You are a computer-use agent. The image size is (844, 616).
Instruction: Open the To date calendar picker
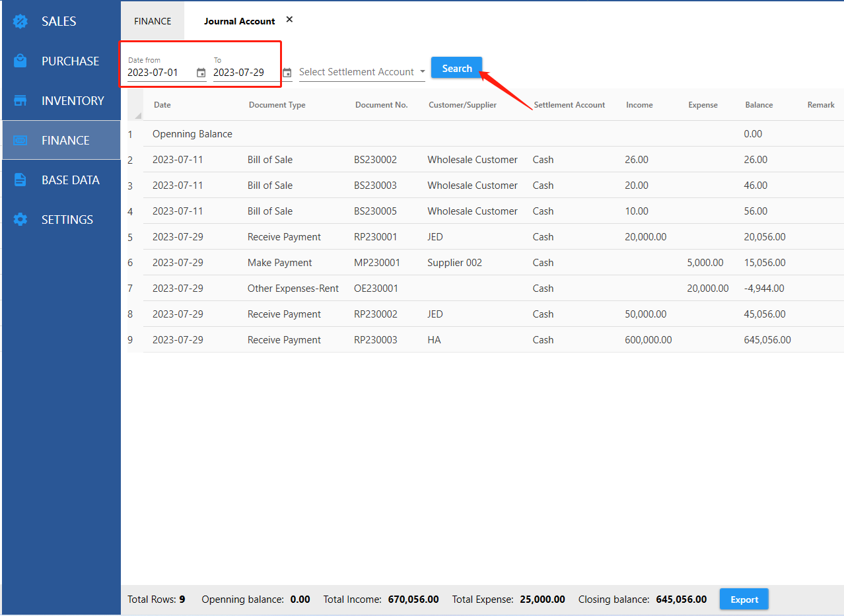287,73
